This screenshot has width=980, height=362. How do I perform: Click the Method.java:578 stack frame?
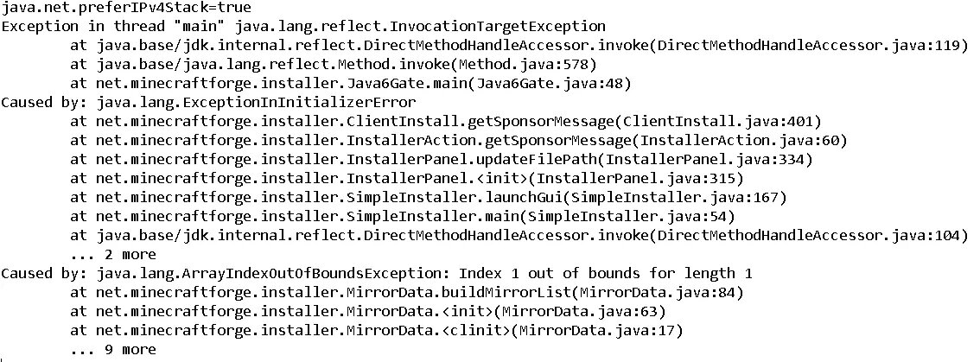333,65
